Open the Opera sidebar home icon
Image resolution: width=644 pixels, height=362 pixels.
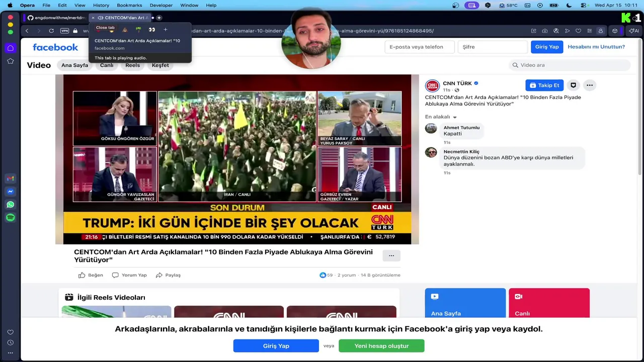click(10, 48)
